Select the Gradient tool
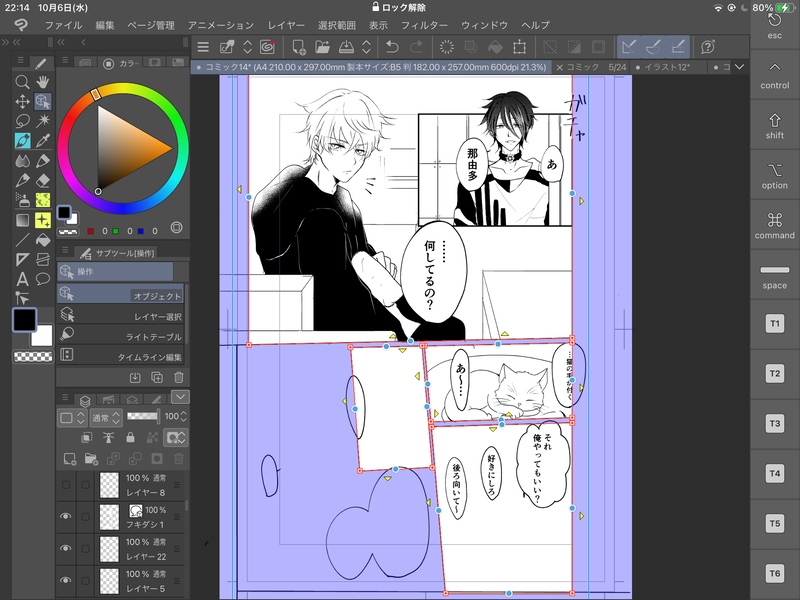The width and height of the screenshot is (800, 600). point(22,220)
